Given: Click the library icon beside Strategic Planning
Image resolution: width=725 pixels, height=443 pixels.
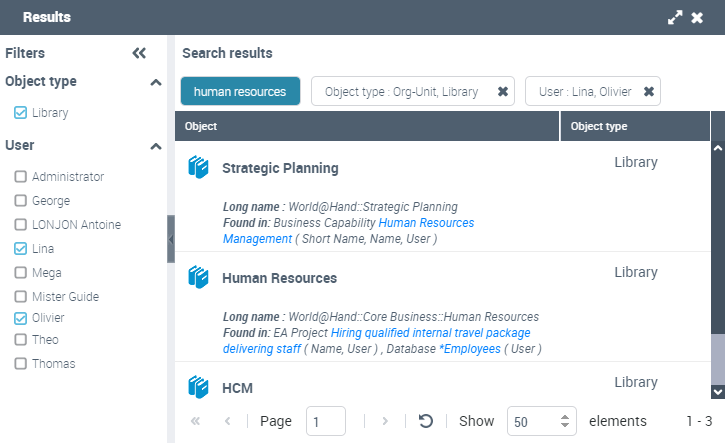Looking at the screenshot, I should (x=198, y=168).
